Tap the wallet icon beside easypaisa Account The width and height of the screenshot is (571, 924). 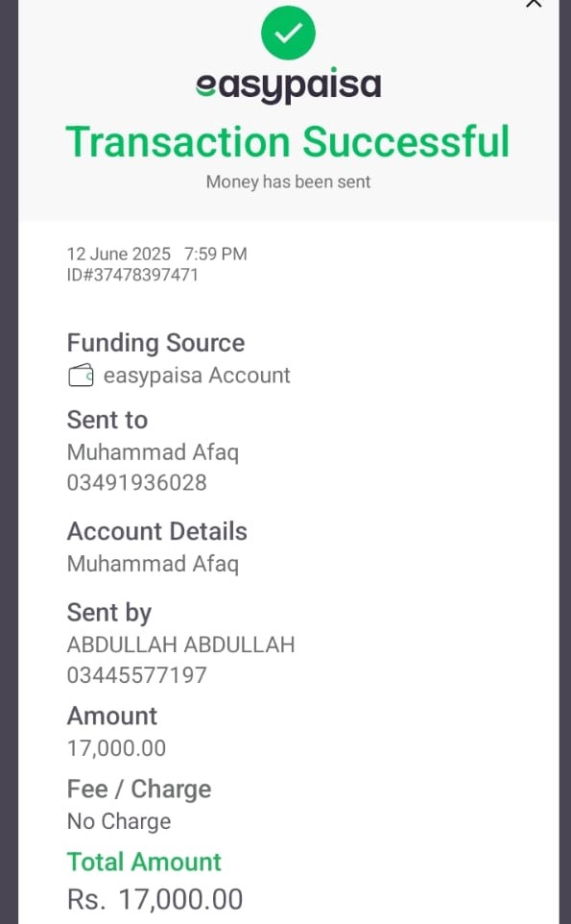pos(81,376)
